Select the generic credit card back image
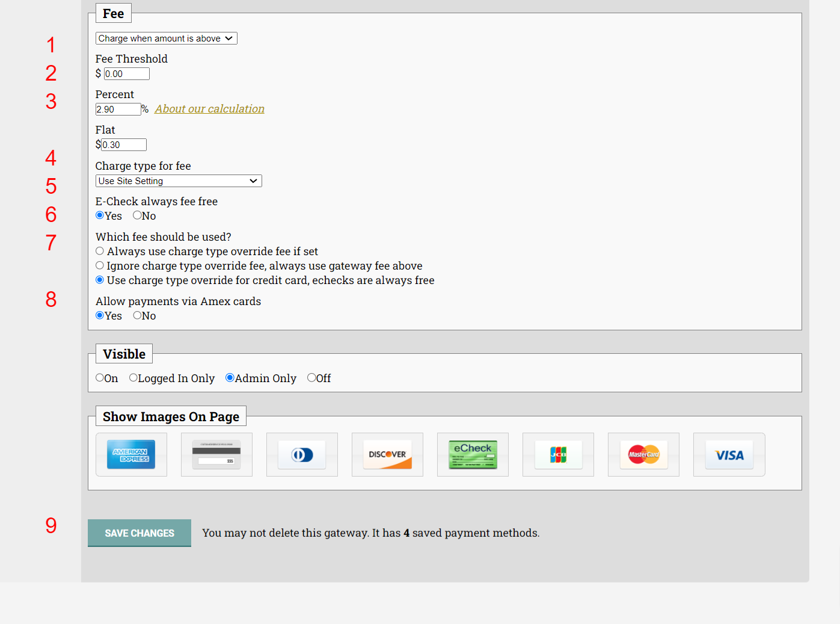The height and width of the screenshot is (624, 840). [216, 454]
